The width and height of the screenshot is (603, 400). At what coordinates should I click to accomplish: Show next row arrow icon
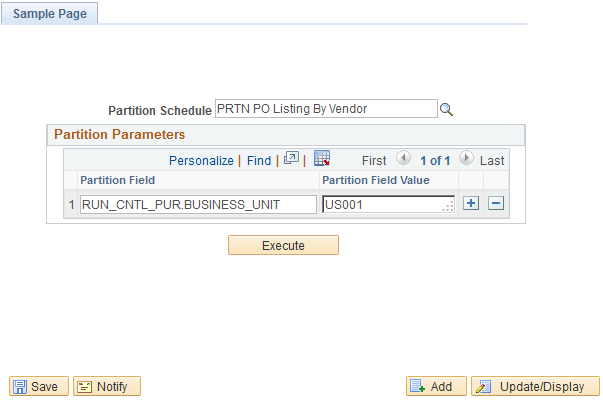click(x=466, y=158)
